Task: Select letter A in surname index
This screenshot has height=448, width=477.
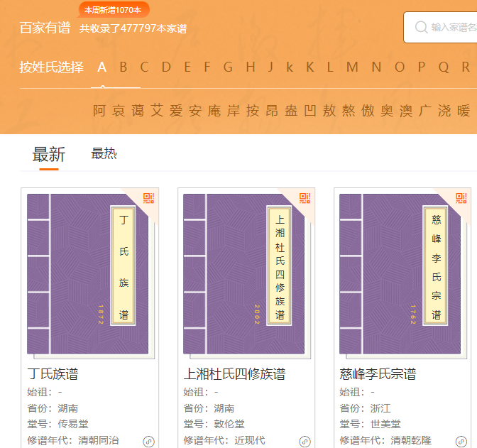Action: tap(102, 67)
